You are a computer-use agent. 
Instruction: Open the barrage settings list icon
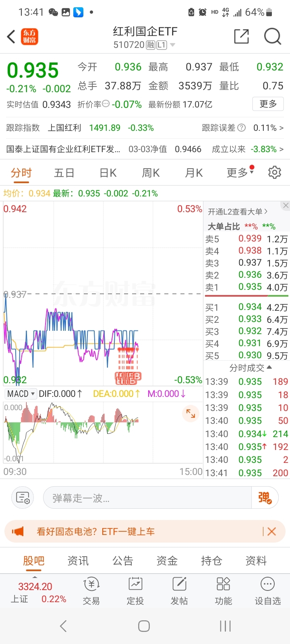(23, 498)
